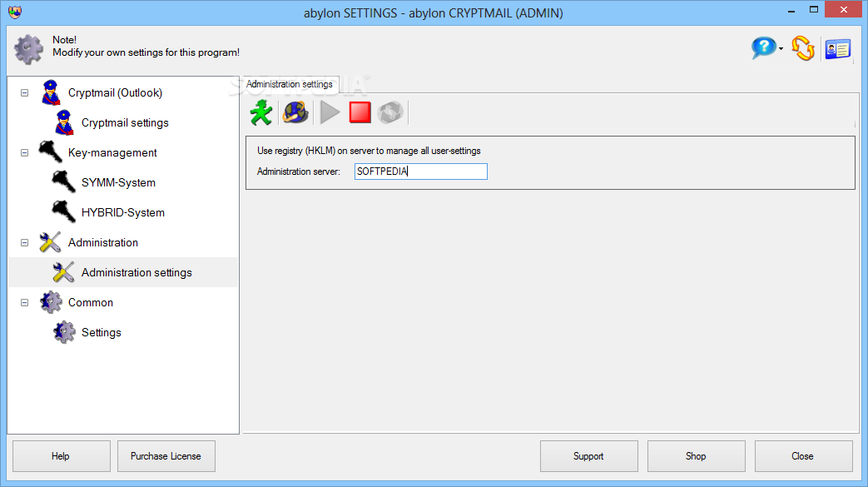The image size is (868, 487).
Task: Click the green running man toolbar icon
Action: coord(261,112)
